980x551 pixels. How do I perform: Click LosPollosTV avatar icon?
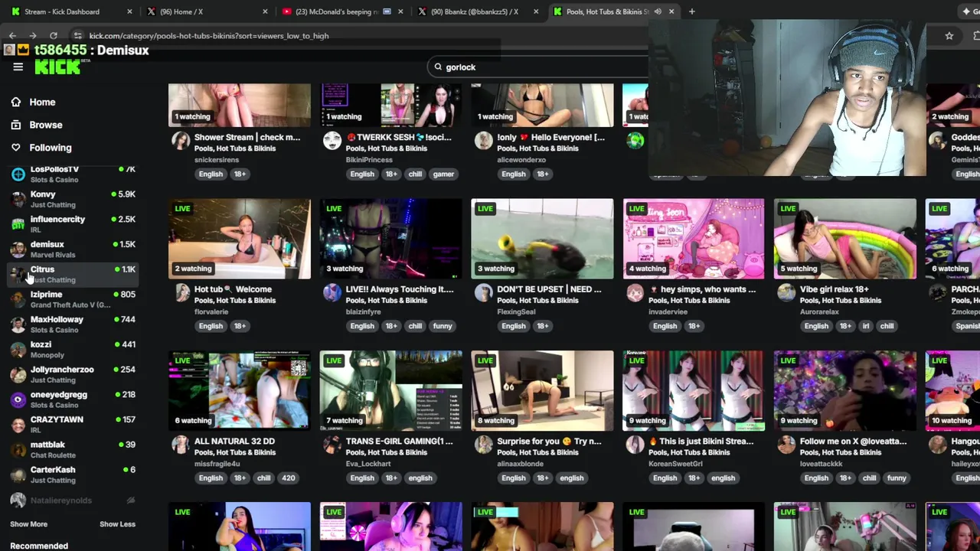[x=18, y=174]
